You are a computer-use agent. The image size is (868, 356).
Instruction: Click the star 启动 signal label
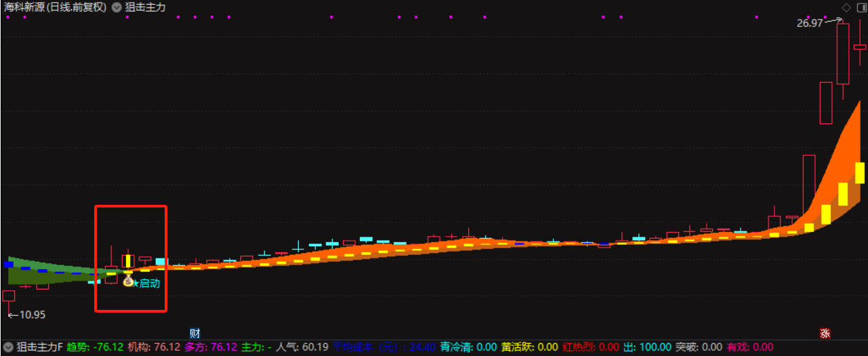click(146, 283)
